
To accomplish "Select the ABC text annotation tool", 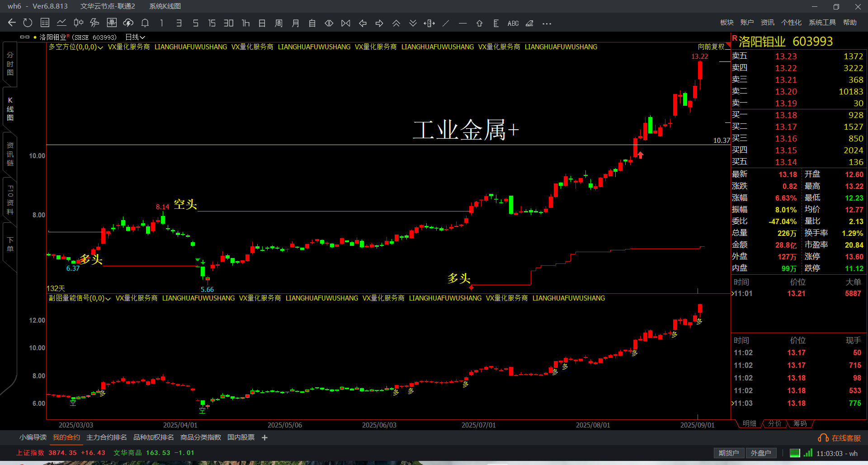I will (x=513, y=23).
